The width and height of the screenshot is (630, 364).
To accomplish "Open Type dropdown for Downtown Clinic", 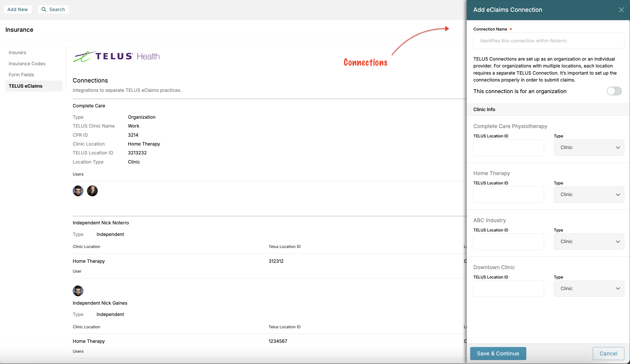I will click(589, 288).
